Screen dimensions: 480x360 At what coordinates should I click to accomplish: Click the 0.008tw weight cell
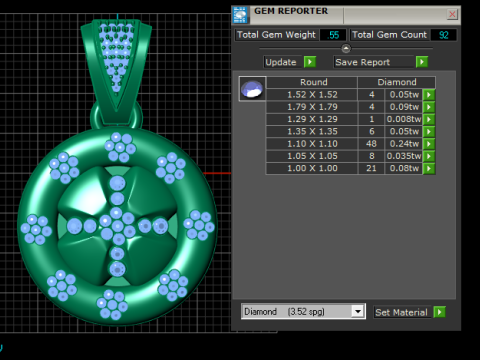[404, 119]
